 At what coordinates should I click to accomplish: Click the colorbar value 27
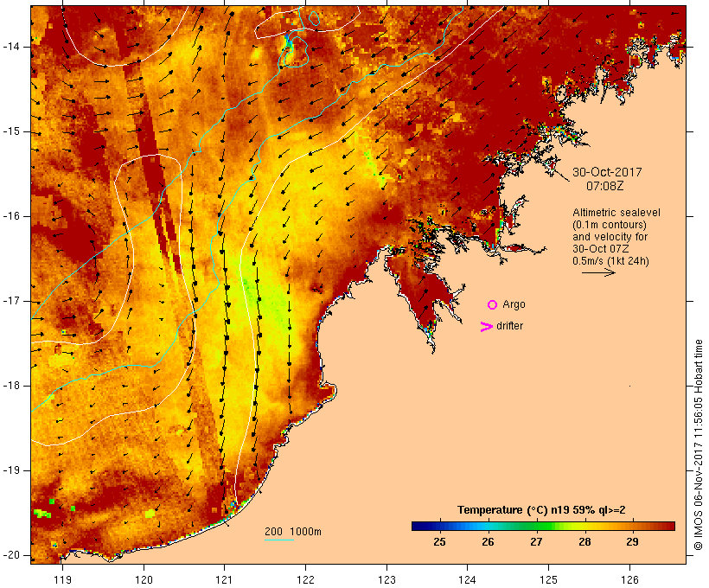536,541
